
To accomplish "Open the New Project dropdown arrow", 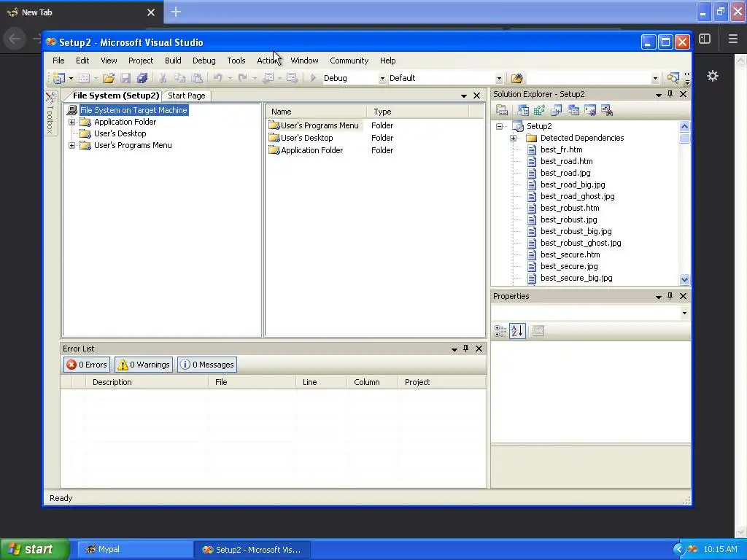I will point(71,79).
